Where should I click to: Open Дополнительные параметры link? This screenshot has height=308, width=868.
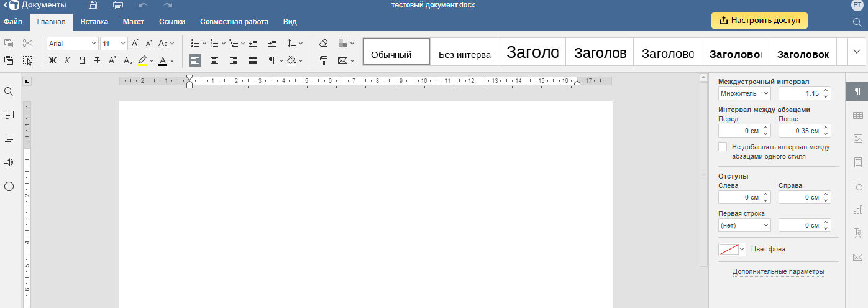[x=779, y=272]
